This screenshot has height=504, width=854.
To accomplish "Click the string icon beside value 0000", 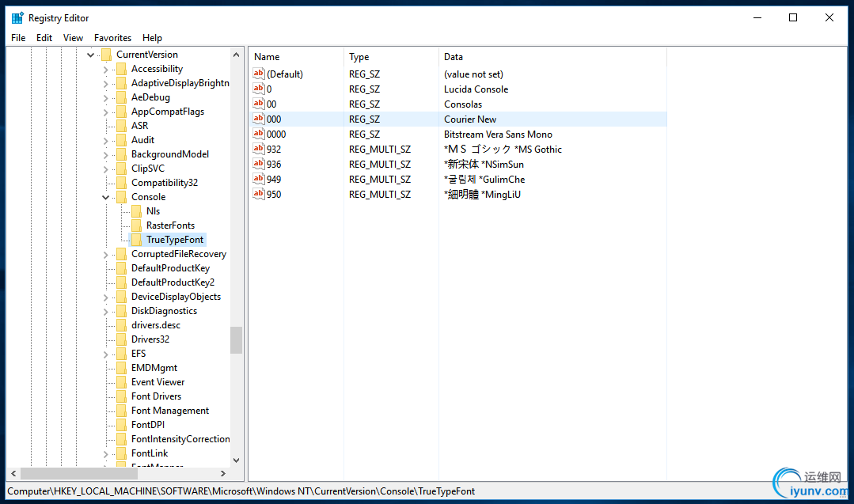I will point(259,134).
